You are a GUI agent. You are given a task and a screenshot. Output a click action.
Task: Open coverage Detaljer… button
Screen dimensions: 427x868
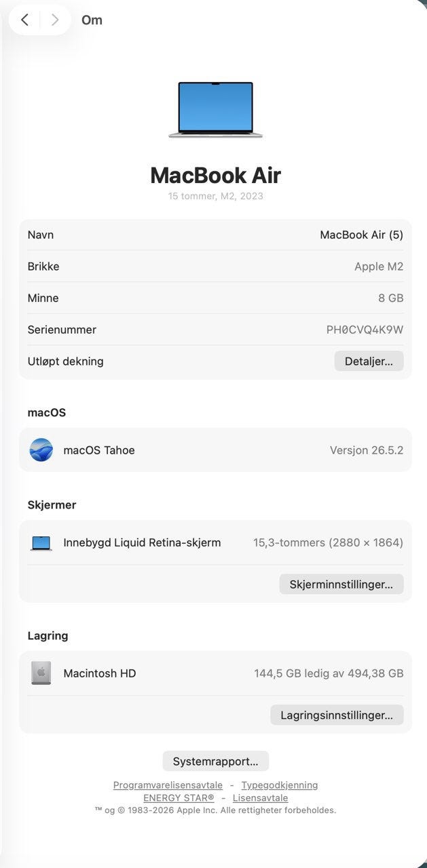coord(369,361)
